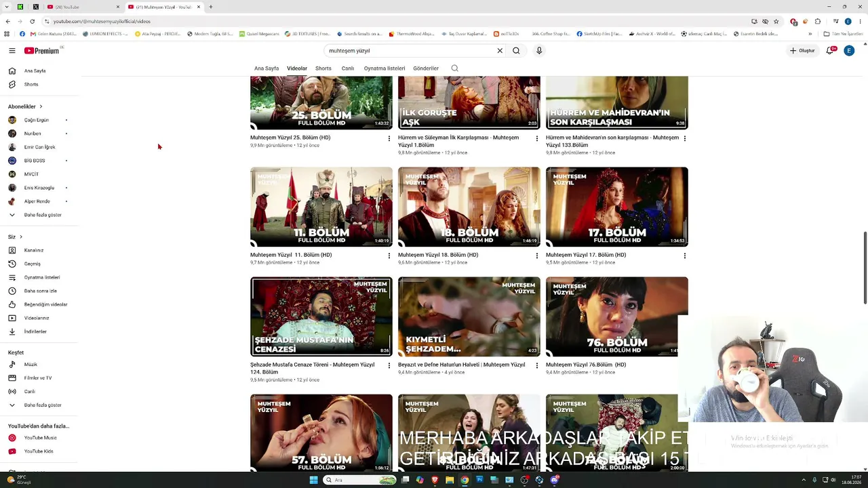Open the Gönderiler channel tab
This screenshot has height=488, width=868.
[426, 68]
